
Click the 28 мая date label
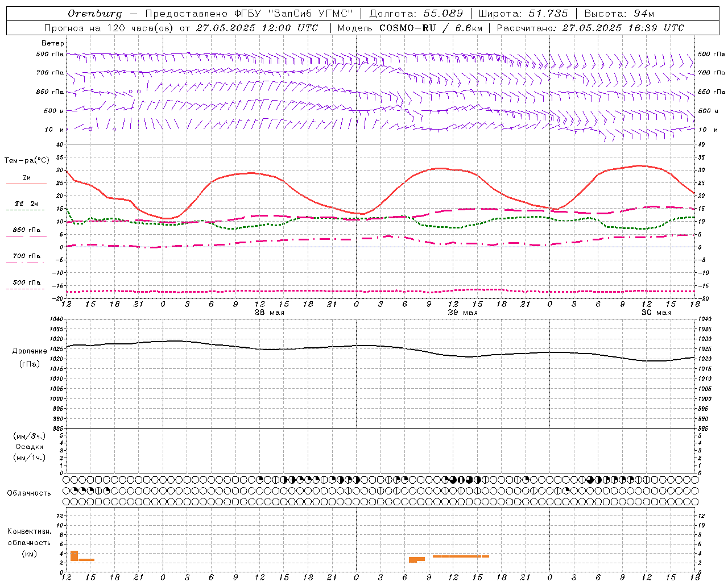pos(270,313)
